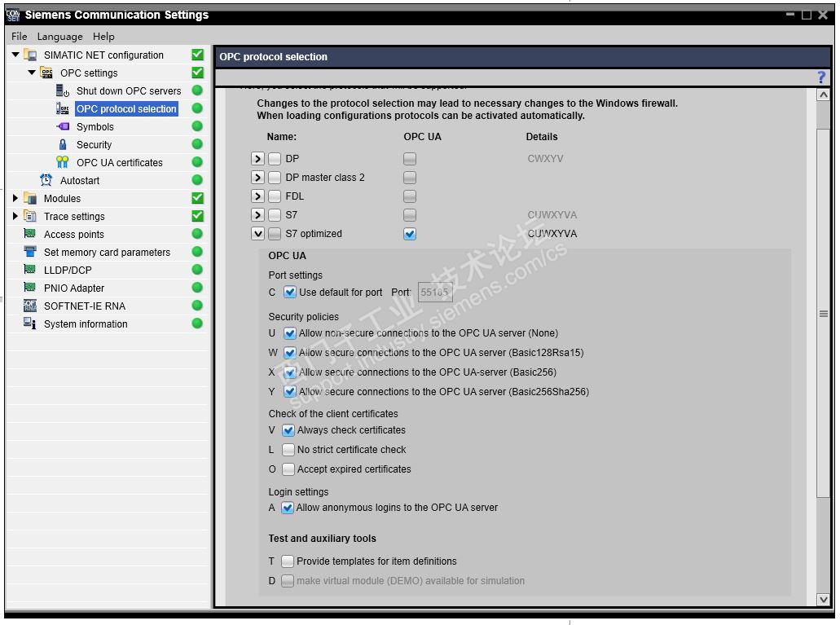Image resolution: width=840 pixels, height=625 pixels.
Task: Enable the DP protocol checkbox
Action: (x=275, y=159)
